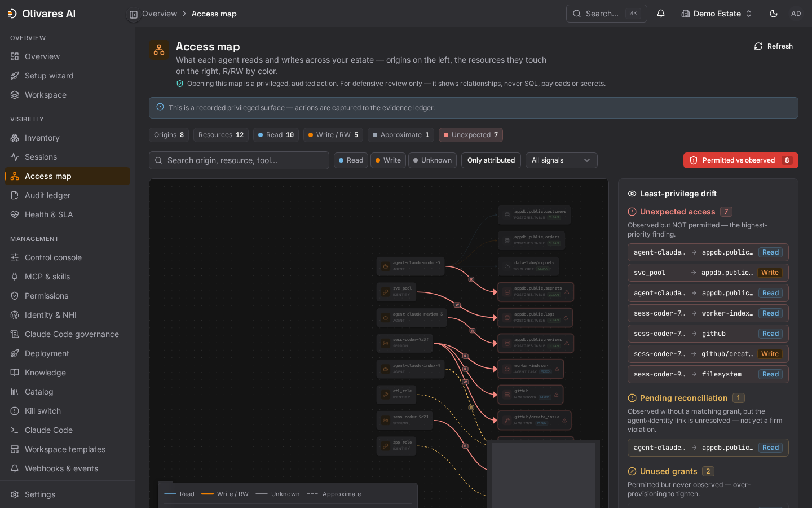This screenshot has width=812, height=508.
Task: Open the Inventory page
Action: (x=67, y=138)
